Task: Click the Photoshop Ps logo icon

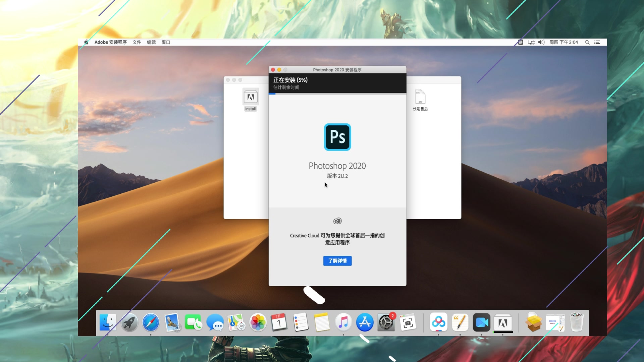Action: [x=337, y=137]
